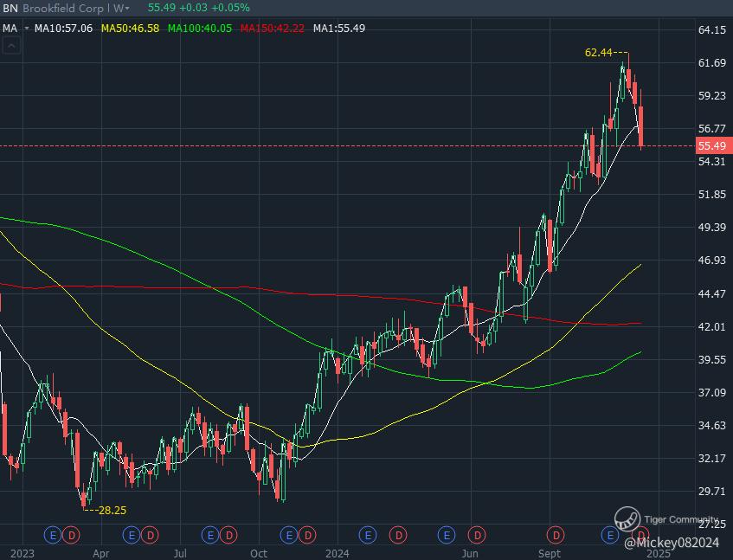
Task: Click the earnings marker just after the 2023 label
Action: pyautogui.click(x=52, y=536)
